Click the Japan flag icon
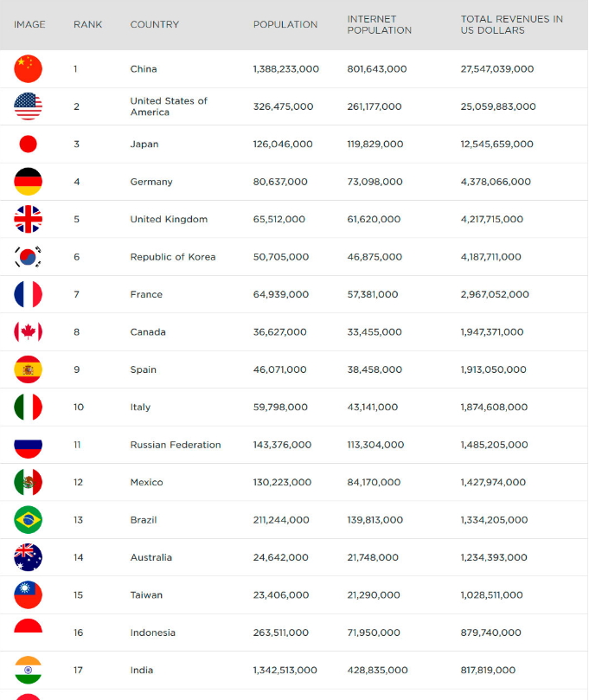This screenshot has height=700, width=589. click(28, 144)
